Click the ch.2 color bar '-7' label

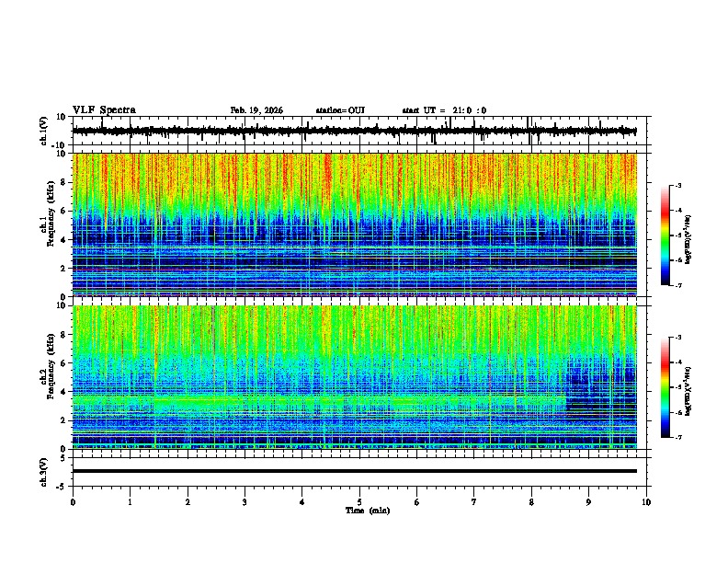(x=677, y=438)
